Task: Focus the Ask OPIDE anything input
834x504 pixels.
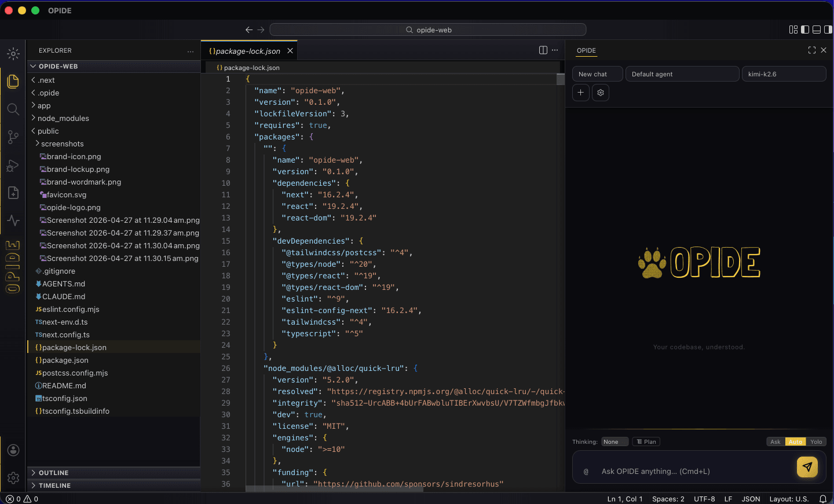Action: [x=695, y=472]
